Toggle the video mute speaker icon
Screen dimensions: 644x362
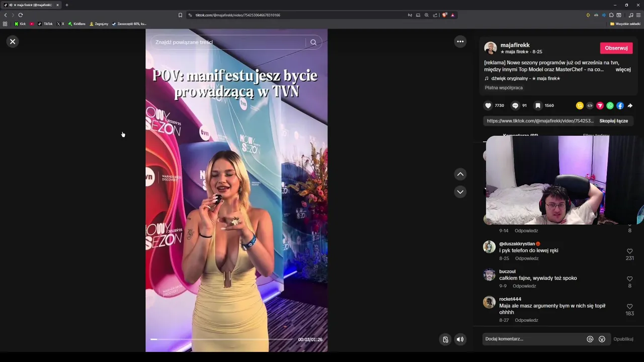pos(460,339)
